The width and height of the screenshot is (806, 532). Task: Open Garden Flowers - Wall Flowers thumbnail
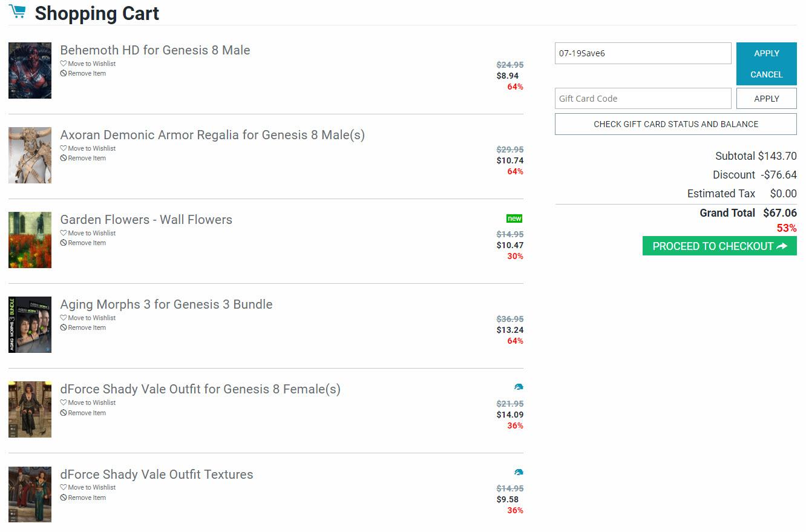point(30,240)
